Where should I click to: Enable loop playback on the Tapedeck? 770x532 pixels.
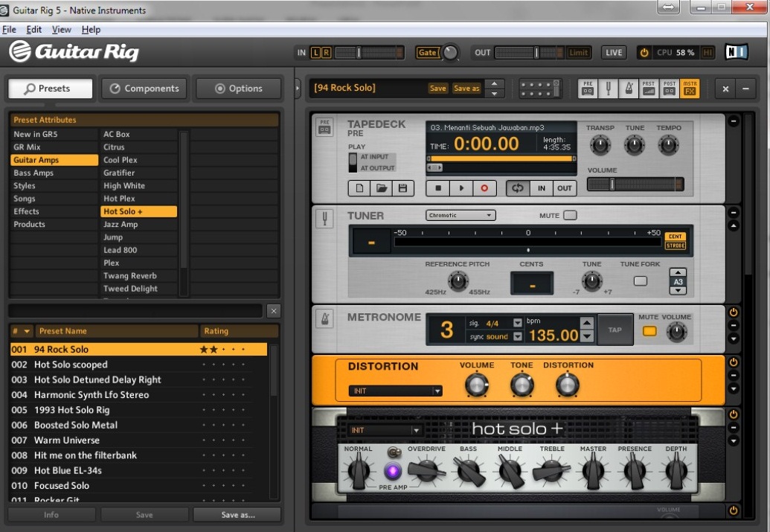coord(519,188)
